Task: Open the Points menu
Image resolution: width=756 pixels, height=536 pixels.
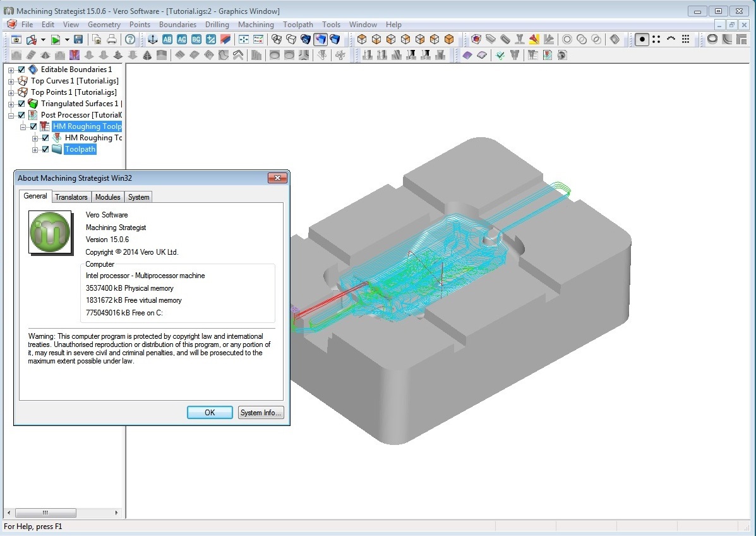Action: [x=140, y=25]
